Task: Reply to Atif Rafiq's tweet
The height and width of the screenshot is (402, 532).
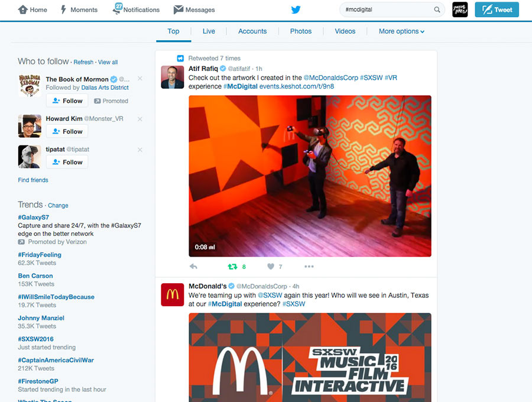Action: click(x=193, y=267)
